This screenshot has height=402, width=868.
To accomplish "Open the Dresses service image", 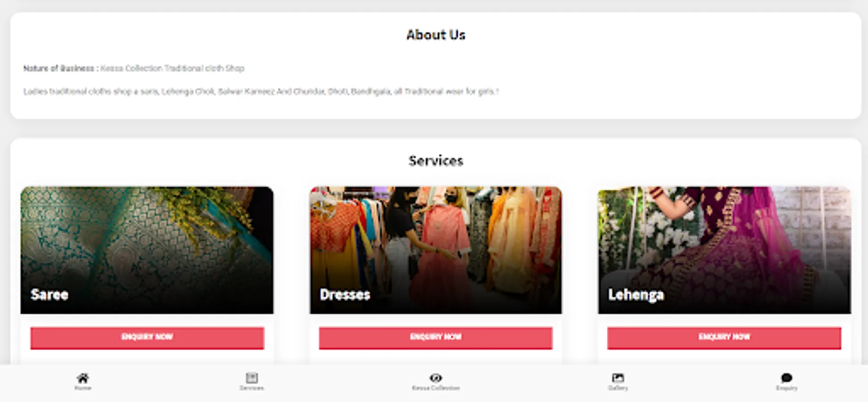I will 436,250.
